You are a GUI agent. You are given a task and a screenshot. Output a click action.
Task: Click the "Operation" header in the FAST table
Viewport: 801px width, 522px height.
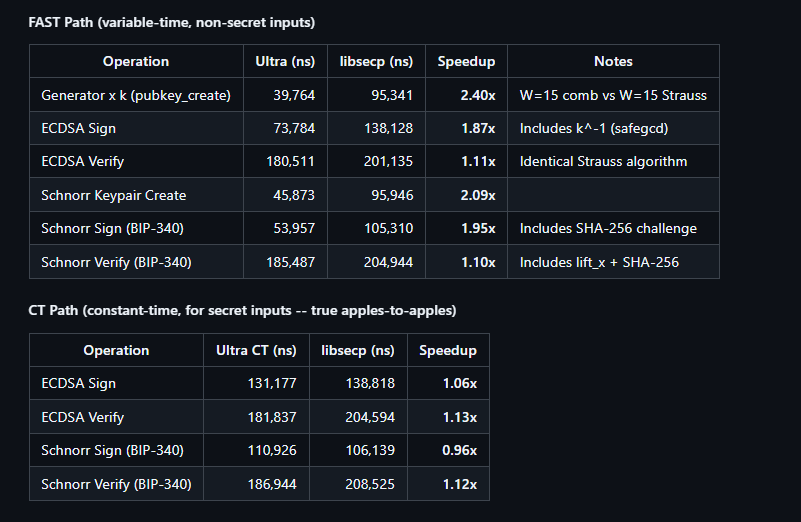coord(136,62)
